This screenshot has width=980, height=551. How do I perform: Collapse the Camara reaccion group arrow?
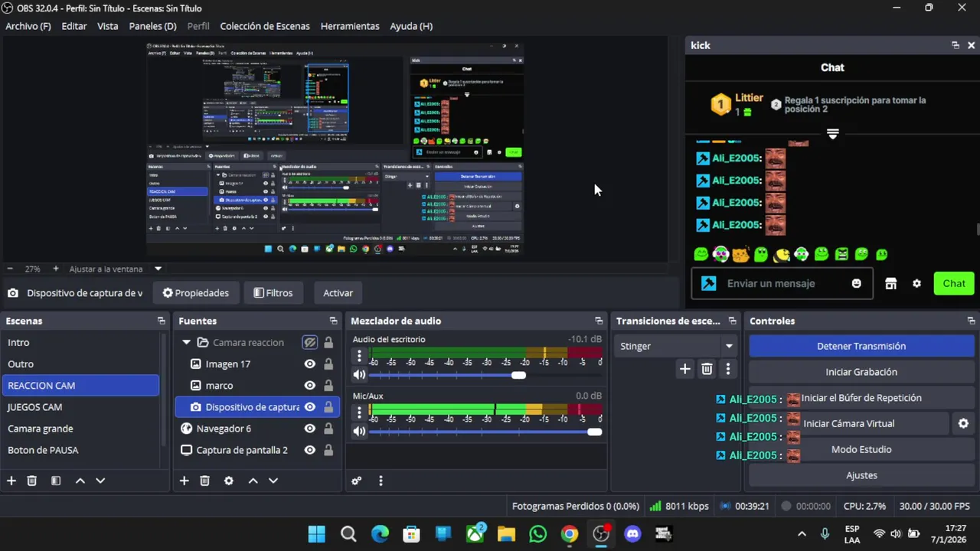(186, 342)
